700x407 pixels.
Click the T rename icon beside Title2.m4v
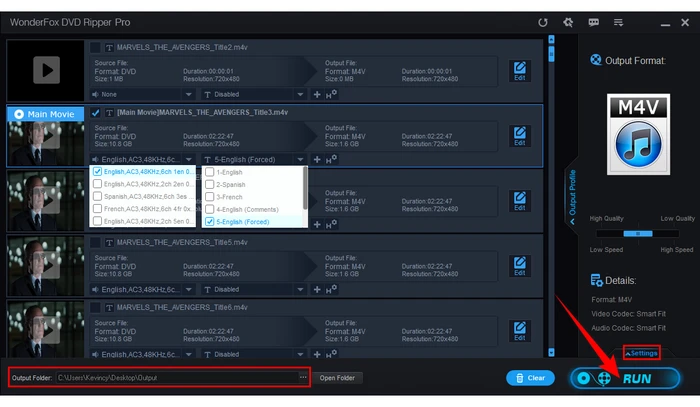(109, 47)
